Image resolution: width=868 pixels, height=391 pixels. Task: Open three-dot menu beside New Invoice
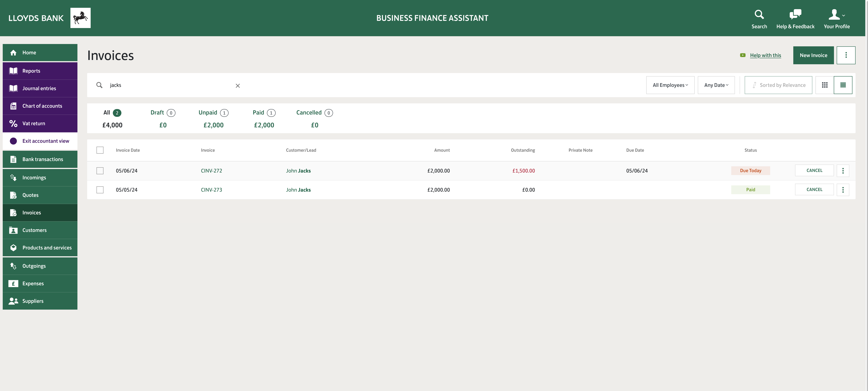point(846,55)
